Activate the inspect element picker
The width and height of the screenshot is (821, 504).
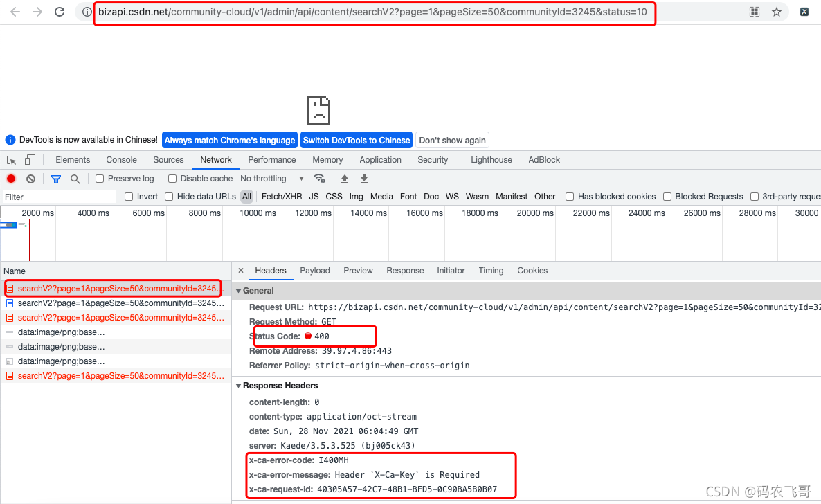[12, 160]
